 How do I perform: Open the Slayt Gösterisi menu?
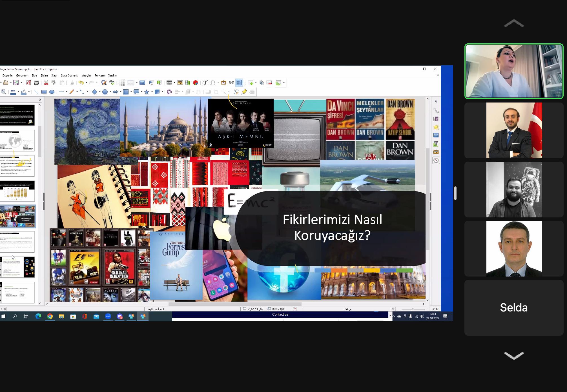(70, 75)
